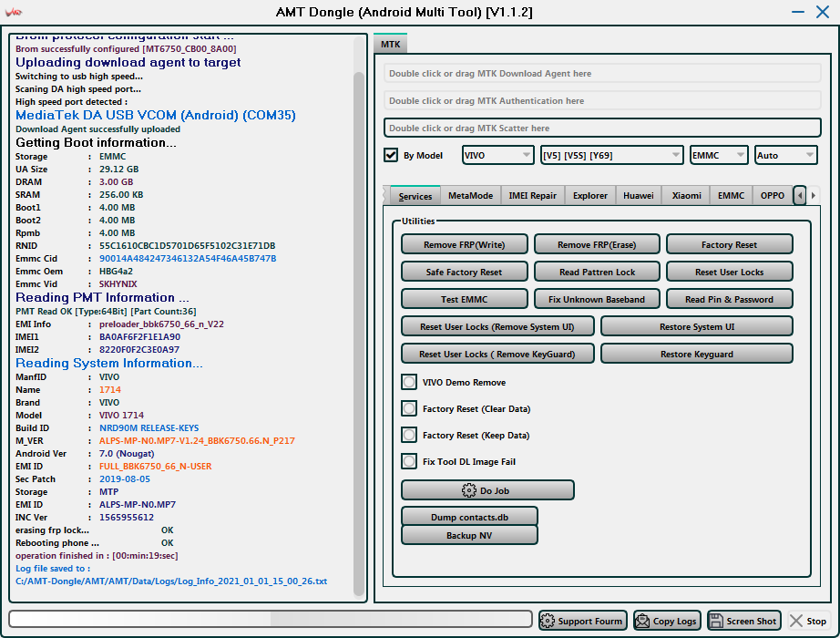Open the EMMC storage type dropdown

click(719, 156)
